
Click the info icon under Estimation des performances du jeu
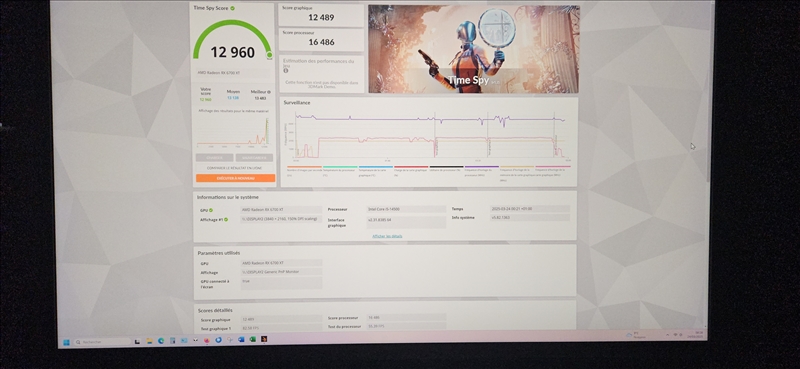pyautogui.click(x=286, y=71)
